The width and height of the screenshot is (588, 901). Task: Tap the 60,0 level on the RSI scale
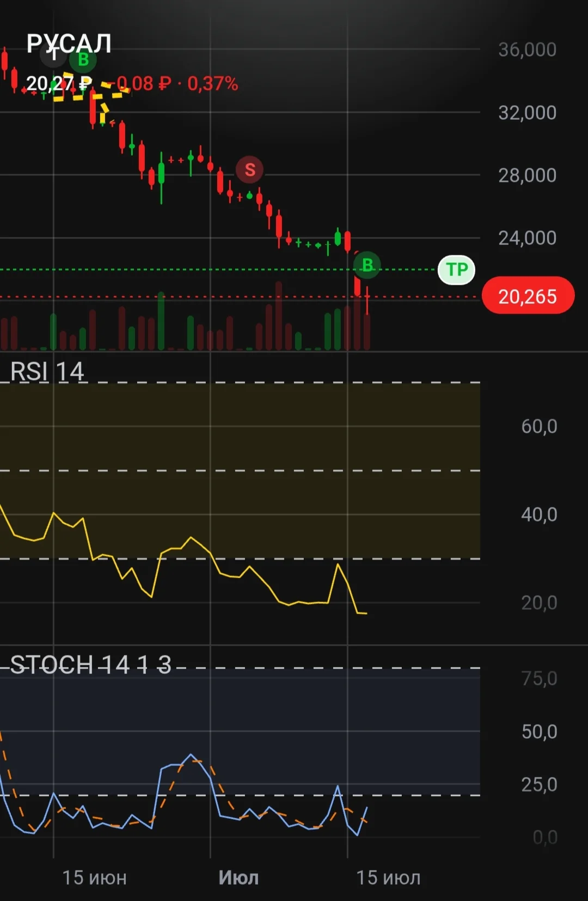coord(539,426)
